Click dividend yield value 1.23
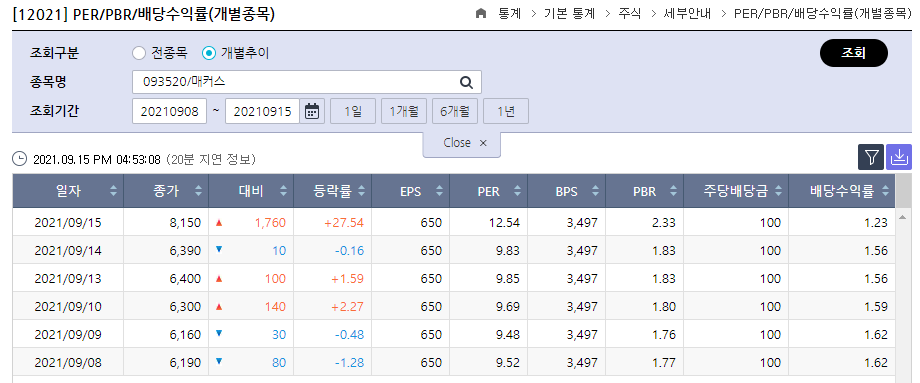 coord(876,223)
